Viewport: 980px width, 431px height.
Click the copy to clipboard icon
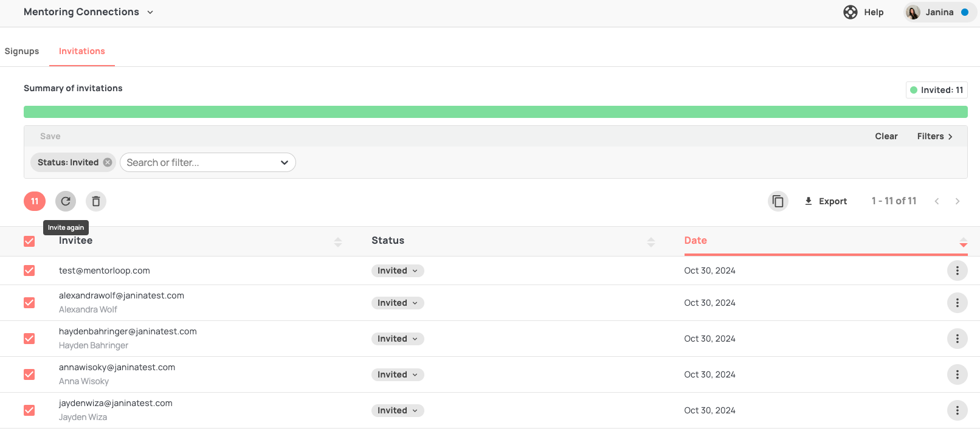click(778, 201)
